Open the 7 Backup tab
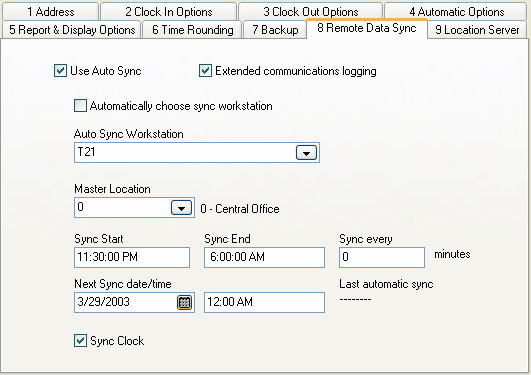 pyautogui.click(x=275, y=29)
